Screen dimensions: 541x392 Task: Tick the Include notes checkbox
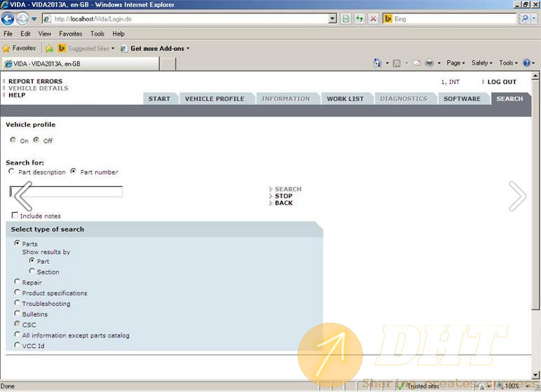pos(15,215)
